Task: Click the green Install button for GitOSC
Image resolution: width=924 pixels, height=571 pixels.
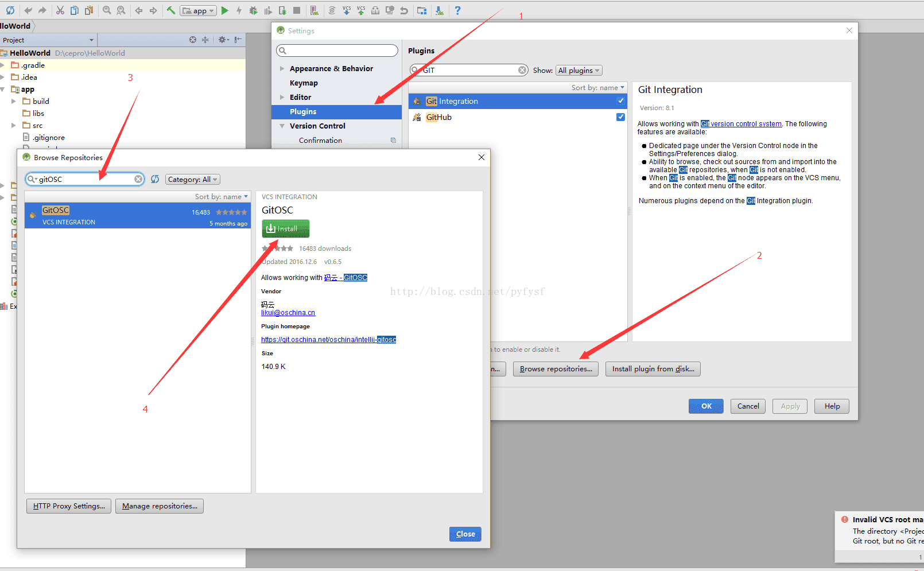Action: (286, 228)
